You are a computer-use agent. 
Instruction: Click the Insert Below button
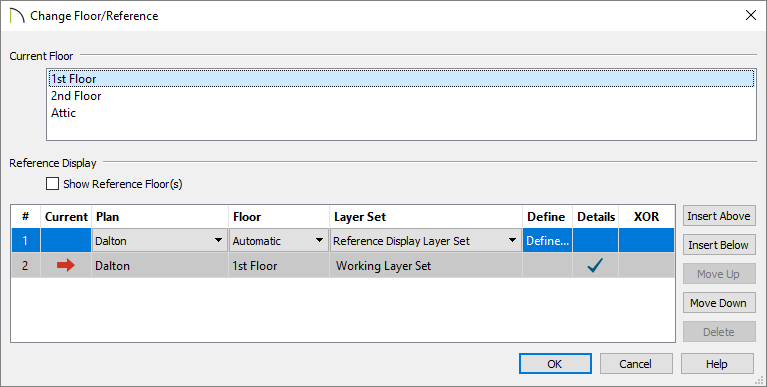click(x=719, y=245)
